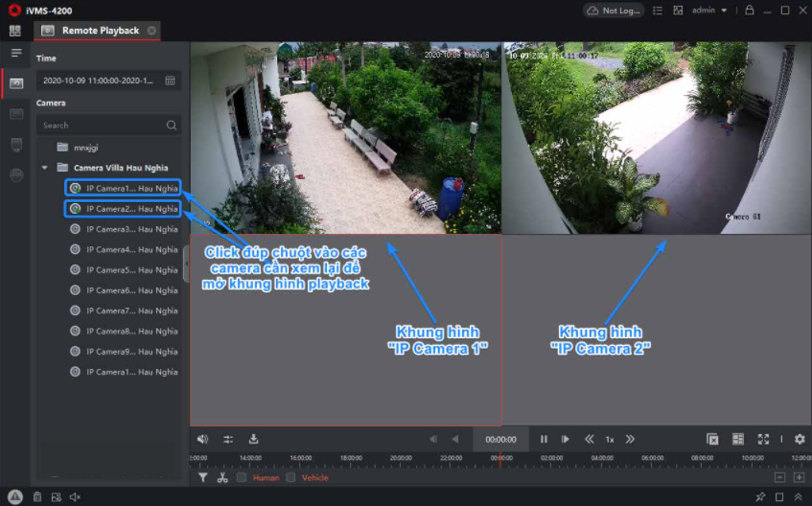Select IP Camera4 Hau Nghia
Screen dimensions: 812x506
(124, 249)
